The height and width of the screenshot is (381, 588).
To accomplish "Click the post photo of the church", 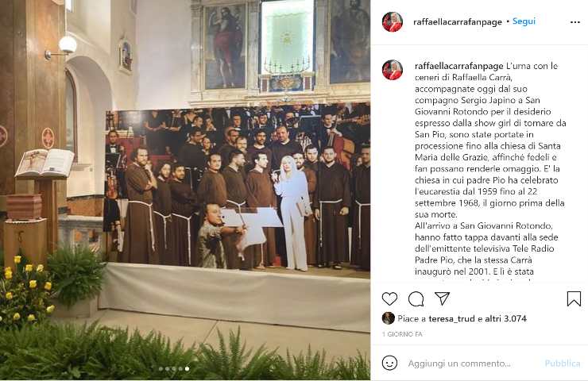I will coord(185,190).
